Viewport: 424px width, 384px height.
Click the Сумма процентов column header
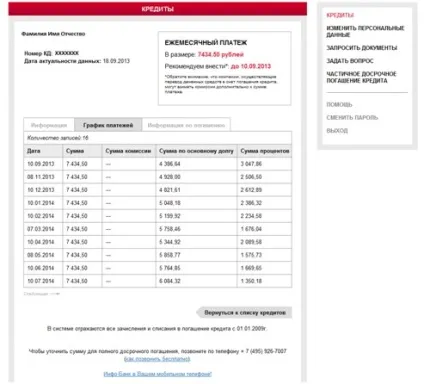[x=265, y=151]
